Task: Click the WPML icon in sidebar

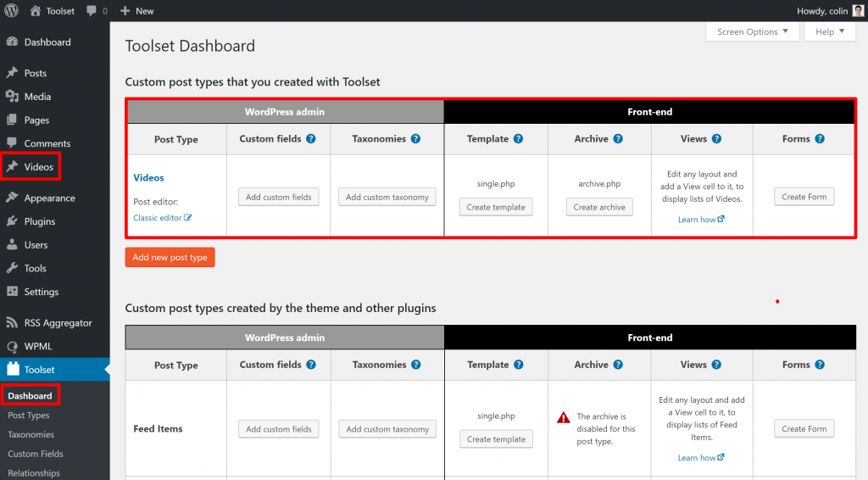Action: pos(12,346)
